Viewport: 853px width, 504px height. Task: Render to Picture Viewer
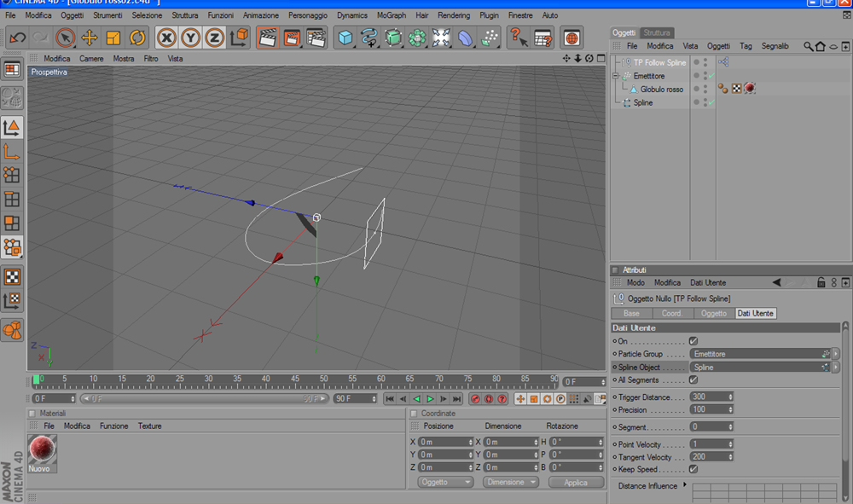coord(292,38)
